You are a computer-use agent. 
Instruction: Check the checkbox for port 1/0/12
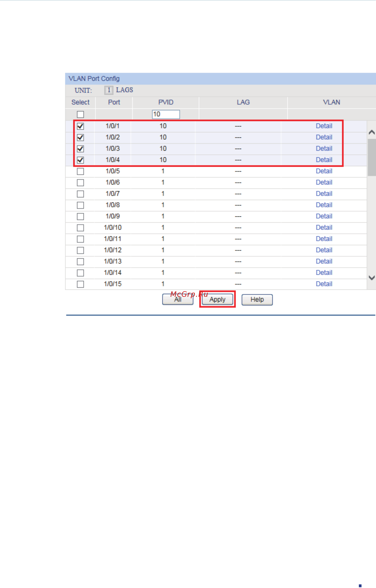pyautogui.click(x=80, y=250)
